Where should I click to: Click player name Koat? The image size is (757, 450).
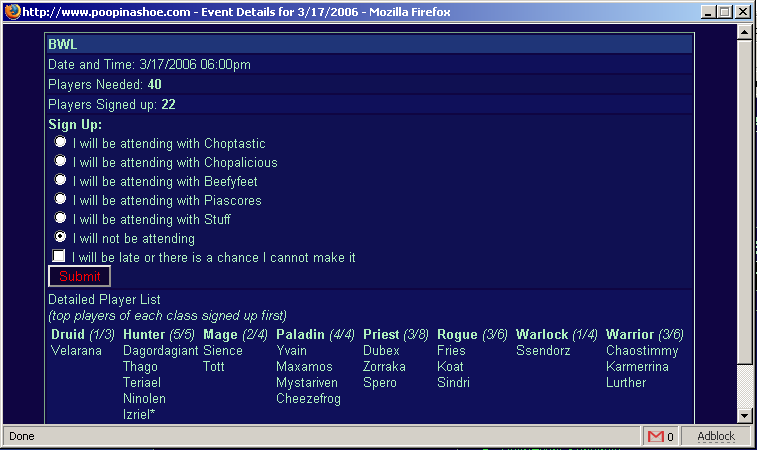[x=450, y=366]
